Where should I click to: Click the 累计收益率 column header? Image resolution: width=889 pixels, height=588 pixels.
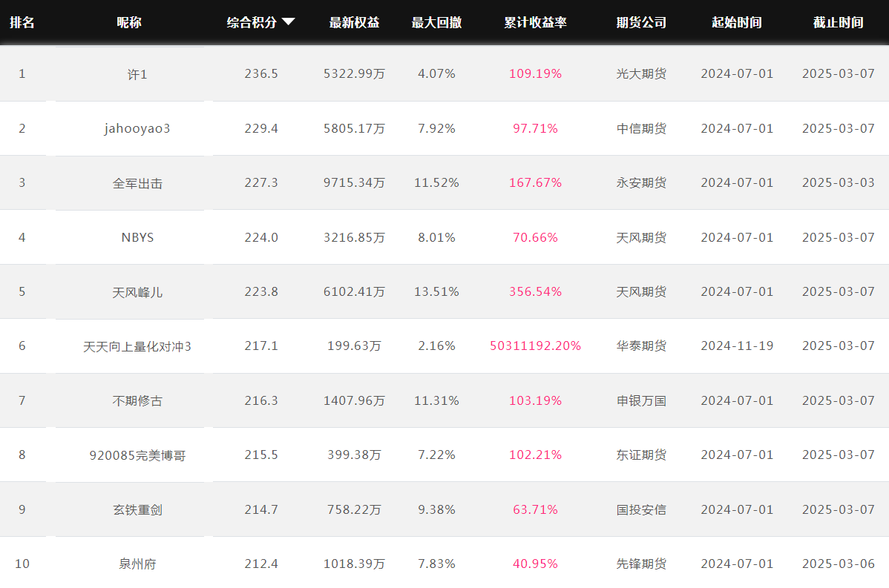tap(535, 23)
